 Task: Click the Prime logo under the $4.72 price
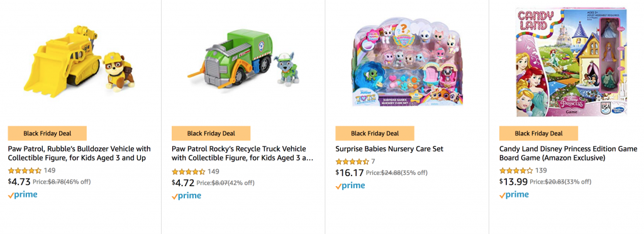(186, 196)
